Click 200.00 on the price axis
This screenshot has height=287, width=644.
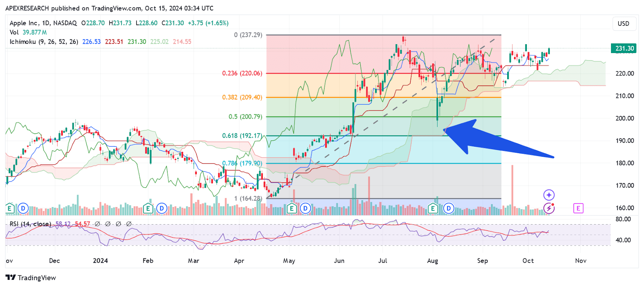[x=625, y=118]
